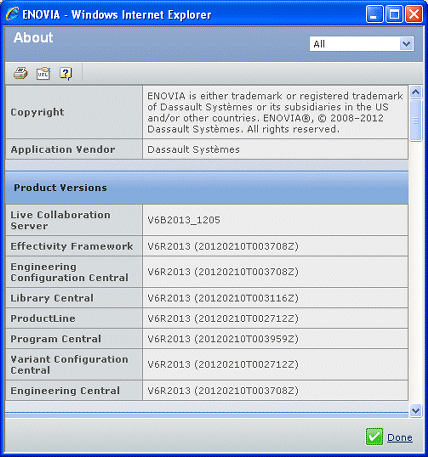Image resolution: width=428 pixels, height=457 pixels.
Task: Select version value 'V6B2013_1205'
Action: click(184, 220)
